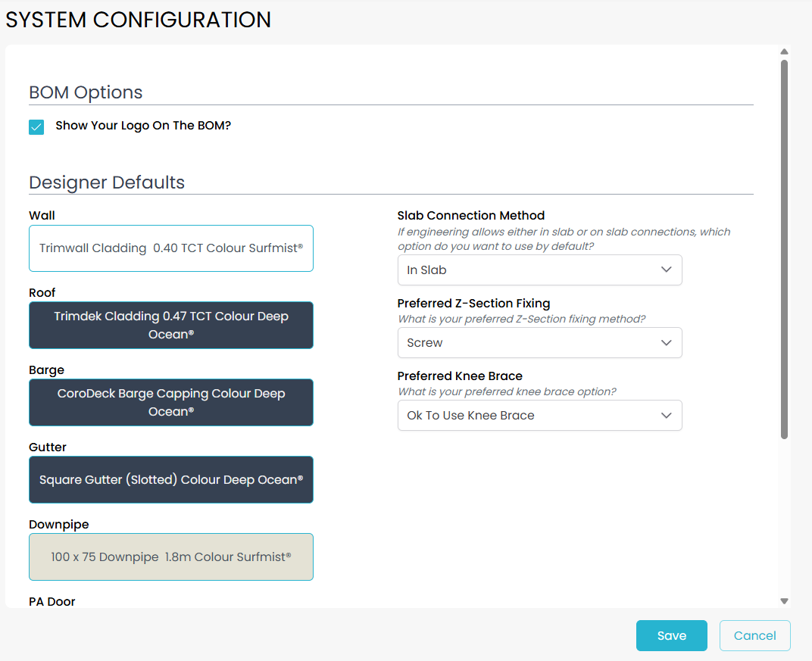
Task: Open the 100 x 75 Downpipe Surfmist selector
Action: click(x=171, y=557)
